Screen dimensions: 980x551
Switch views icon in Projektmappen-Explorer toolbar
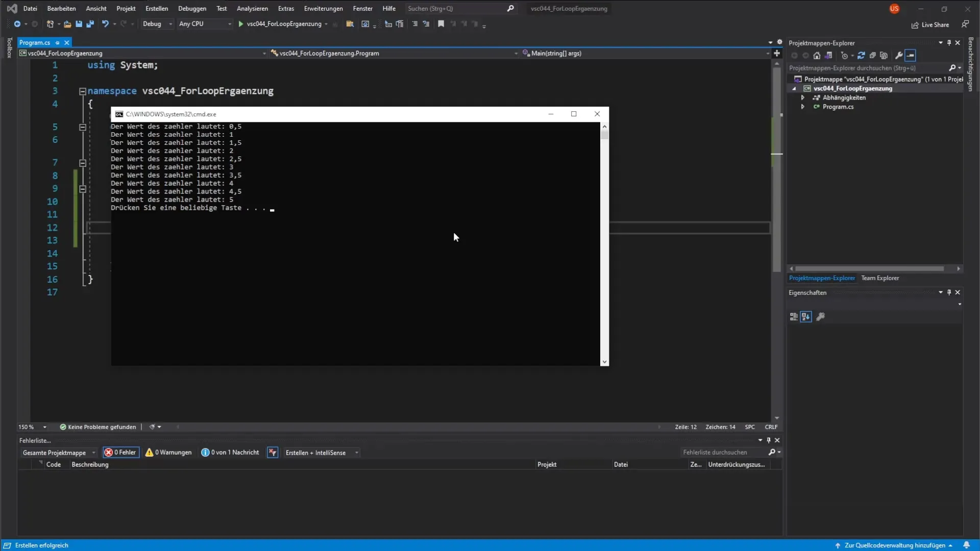coord(828,56)
